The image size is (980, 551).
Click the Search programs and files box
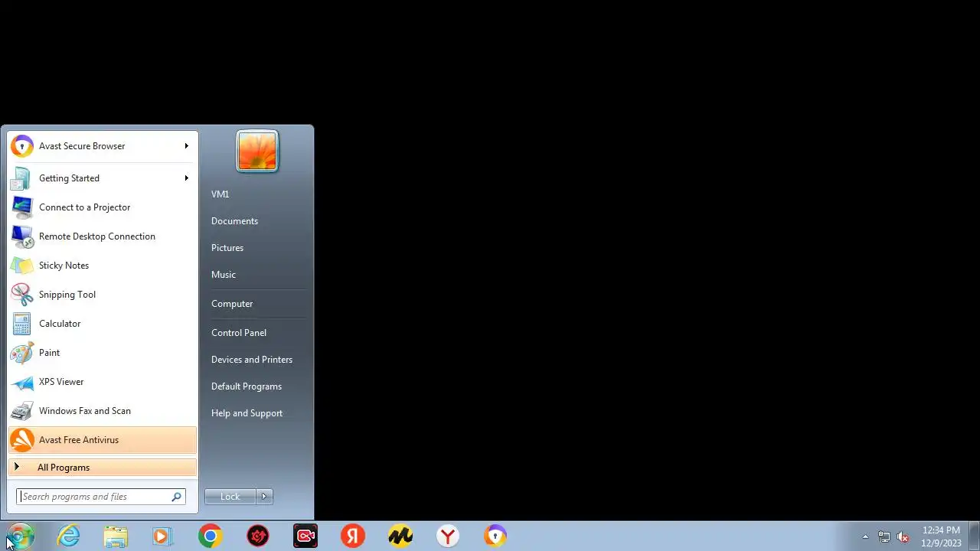click(101, 497)
